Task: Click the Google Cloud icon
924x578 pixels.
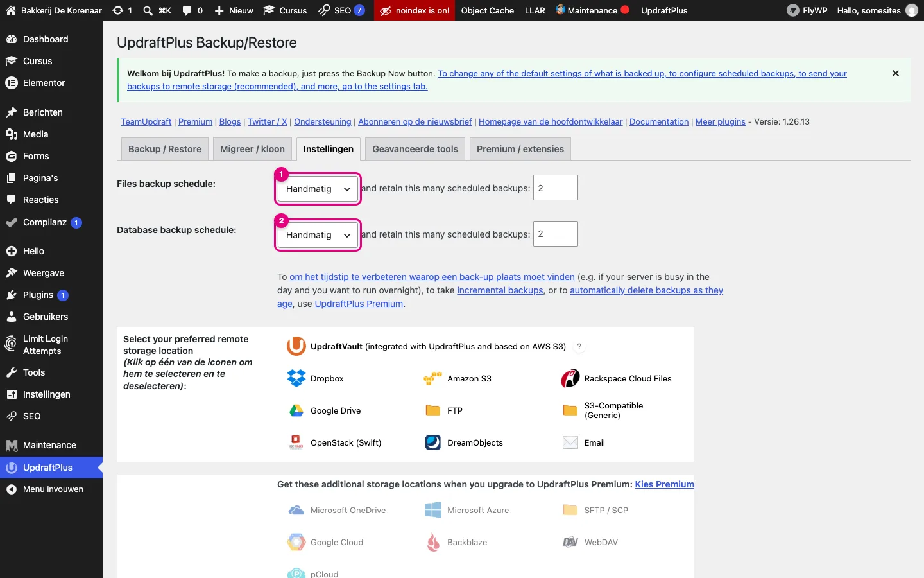Action: pyautogui.click(x=296, y=542)
